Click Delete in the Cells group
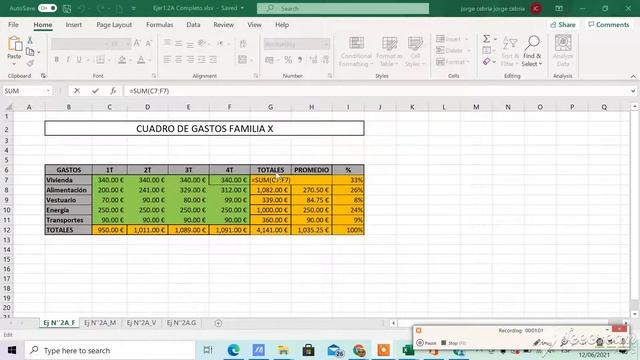 pyautogui.click(x=453, y=50)
